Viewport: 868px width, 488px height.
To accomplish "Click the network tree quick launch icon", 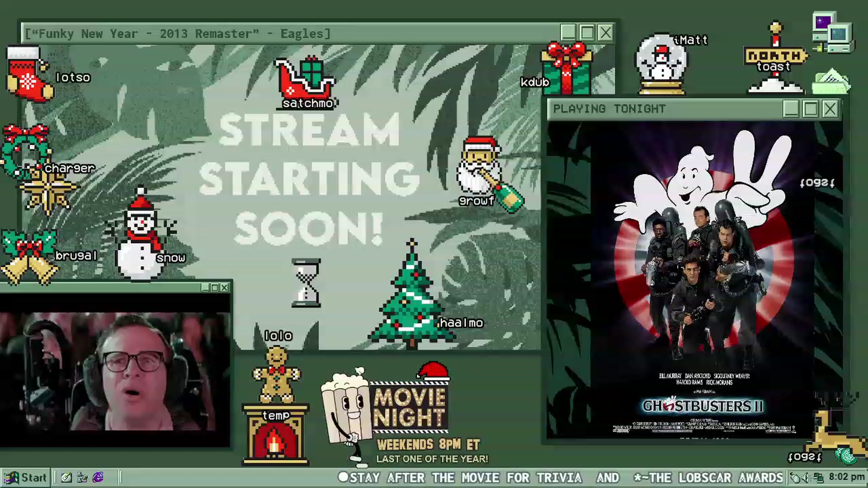I will [82, 478].
